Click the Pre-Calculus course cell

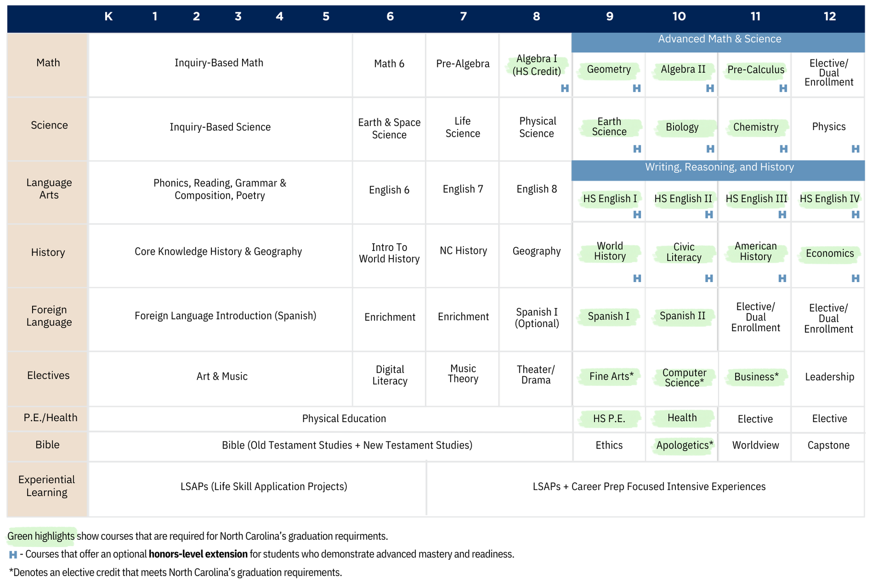click(755, 70)
